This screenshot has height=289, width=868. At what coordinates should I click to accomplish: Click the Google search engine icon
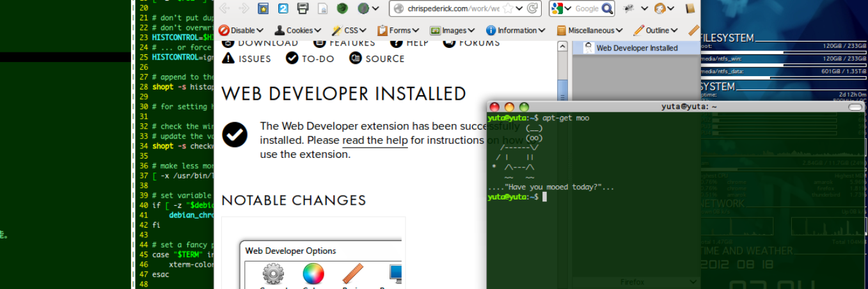click(x=556, y=8)
